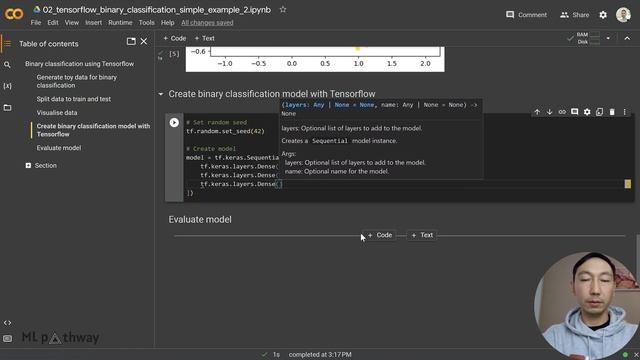Collapse the header with the chevron up
The image size is (640, 360).
click(627, 38)
